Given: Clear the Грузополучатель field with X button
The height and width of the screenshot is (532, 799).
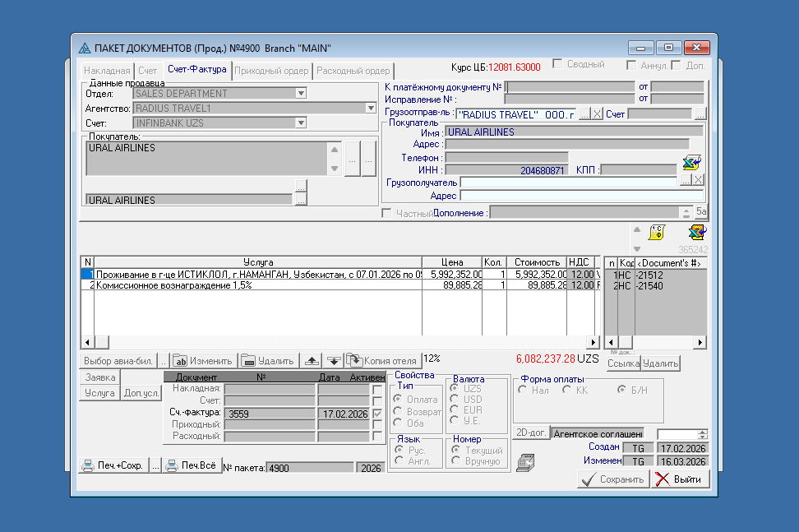Looking at the screenshot, I should pos(698,180).
